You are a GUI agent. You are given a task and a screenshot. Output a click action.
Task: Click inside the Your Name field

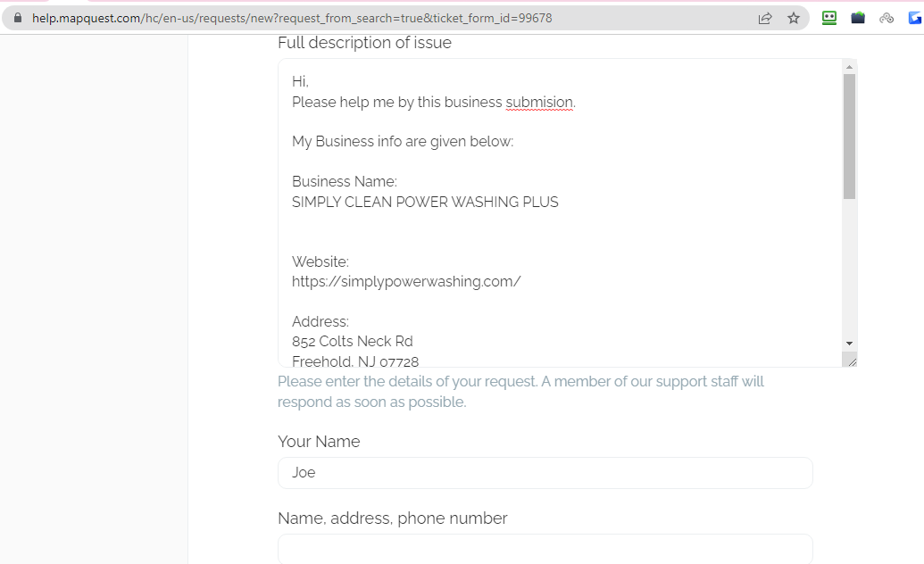pos(545,473)
